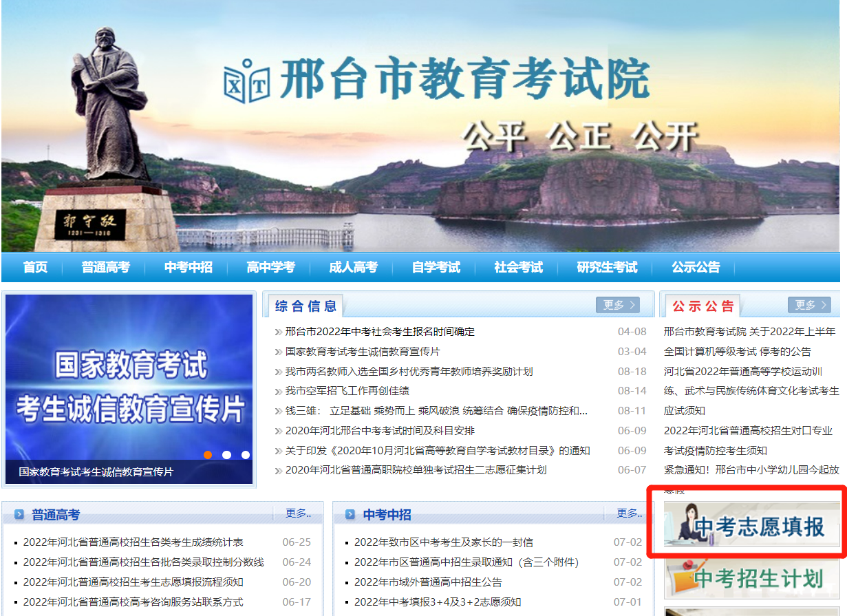847x616 pixels.
Task: Select 自学考试 navigation item
Action: pyautogui.click(x=436, y=267)
